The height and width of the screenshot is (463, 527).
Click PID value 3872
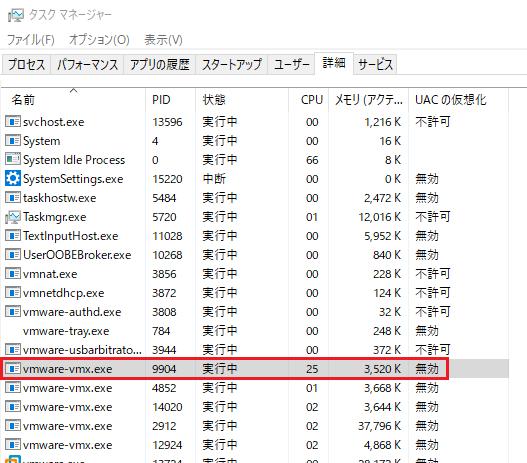pyautogui.click(x=164, y=293)
